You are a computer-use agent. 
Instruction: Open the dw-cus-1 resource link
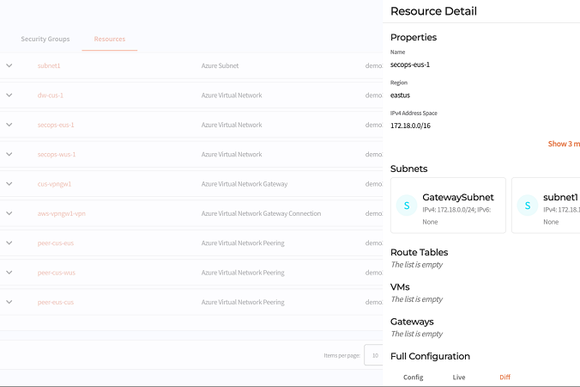[x=50, y=95]
